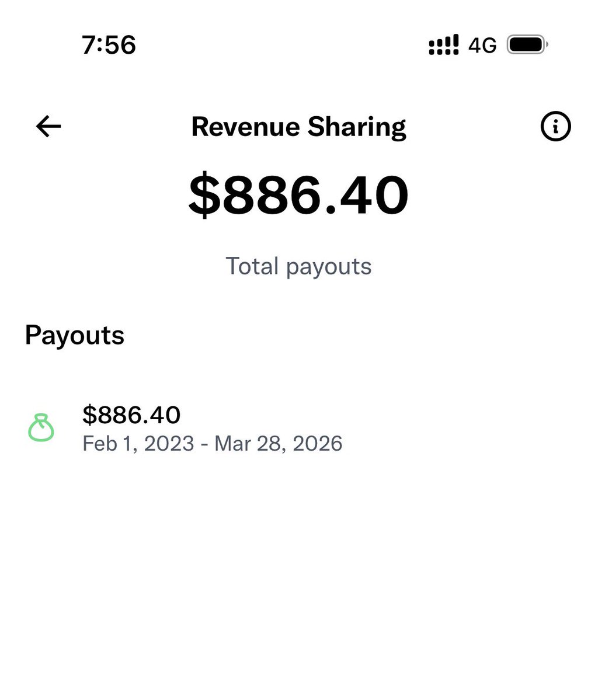
Task: Tap the green money bag icon
Action: 41,427
